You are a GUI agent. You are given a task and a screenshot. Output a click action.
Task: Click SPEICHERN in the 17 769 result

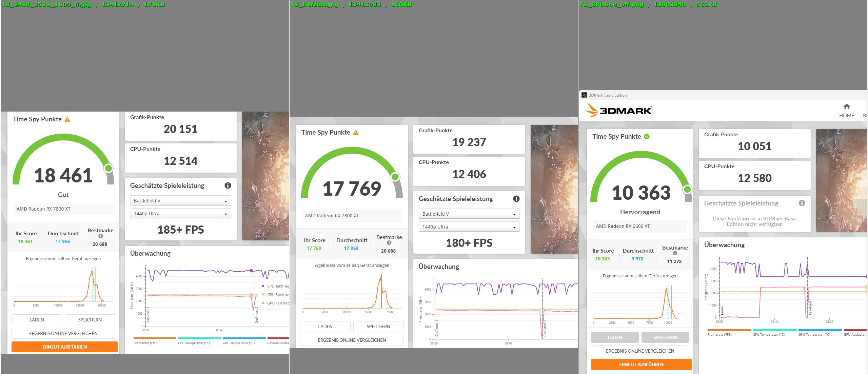coord(378,327)
